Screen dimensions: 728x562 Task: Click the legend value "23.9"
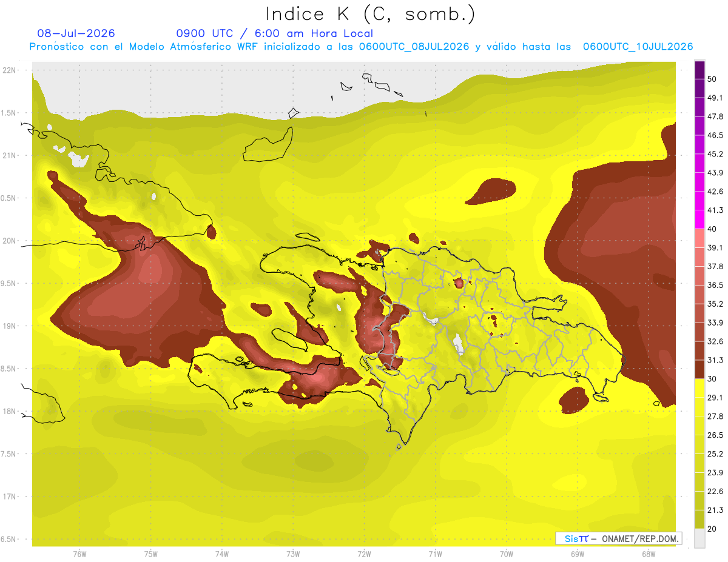point(715,472)
